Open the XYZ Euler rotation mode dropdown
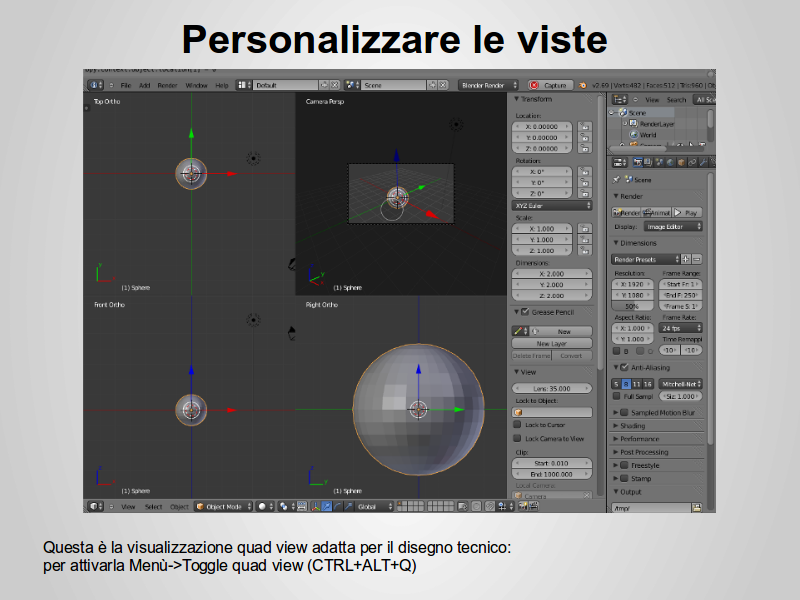Viewport: 800px width, 600px height. [552, 205]
